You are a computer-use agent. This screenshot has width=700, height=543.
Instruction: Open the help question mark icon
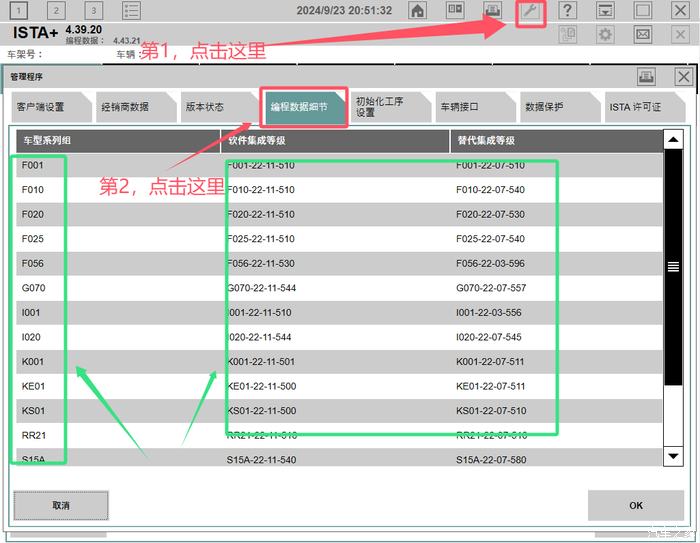tap(567, 11)
